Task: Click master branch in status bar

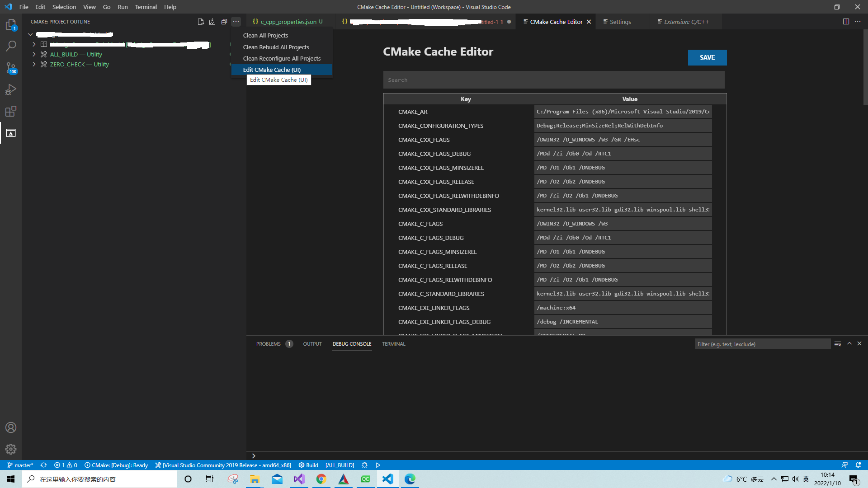Action: coord(20,465)
